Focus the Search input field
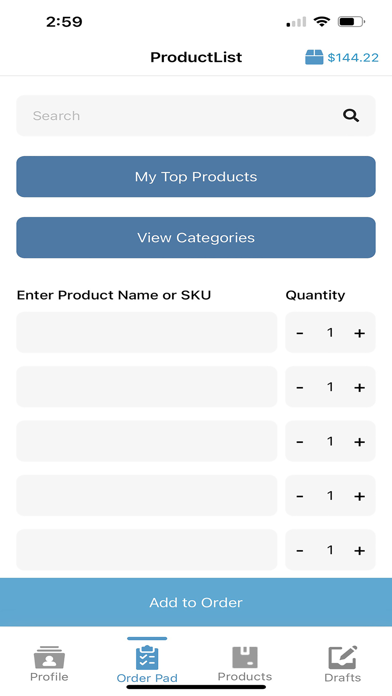The width and height of the screenshot is (392, 696). [x=196, y=116]
